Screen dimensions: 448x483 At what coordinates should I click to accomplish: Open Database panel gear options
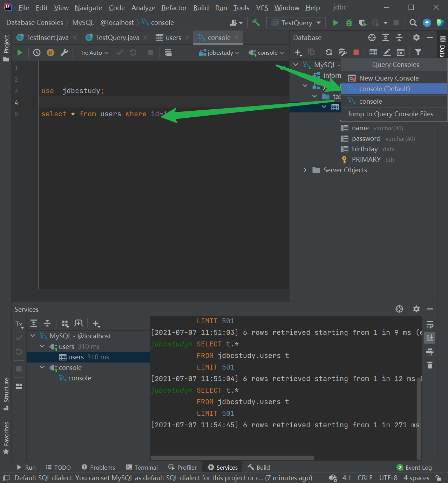pos(416,37)
